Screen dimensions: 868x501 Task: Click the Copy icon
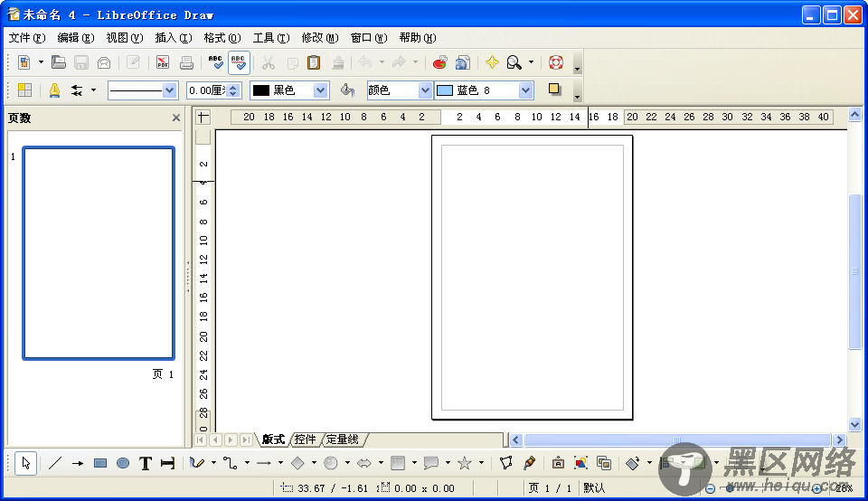292,62
